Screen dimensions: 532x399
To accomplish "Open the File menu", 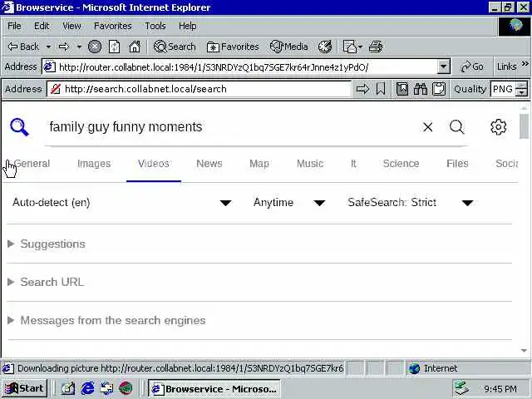I will 14,26.
